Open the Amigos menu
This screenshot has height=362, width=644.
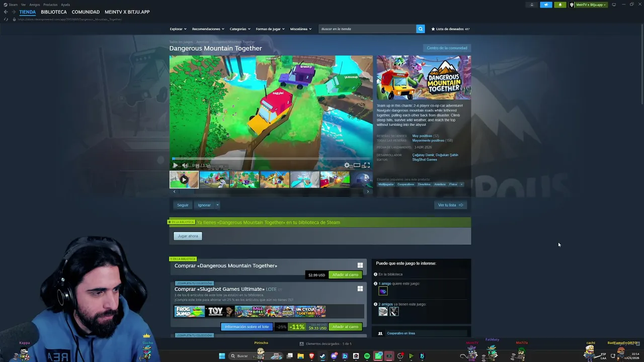(35, 5)
